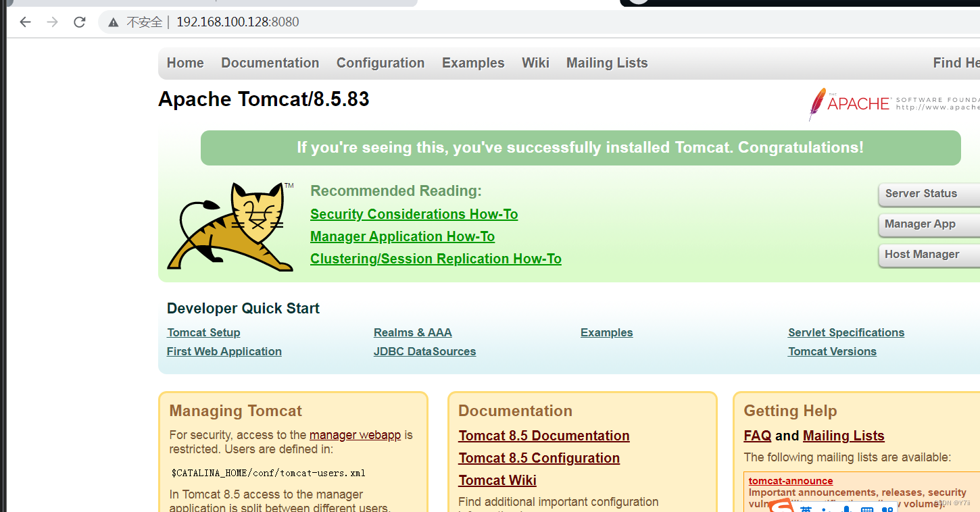Open Clustering/Session Replication How-To link
Viewport: 980px width, 512px height.
436,259
